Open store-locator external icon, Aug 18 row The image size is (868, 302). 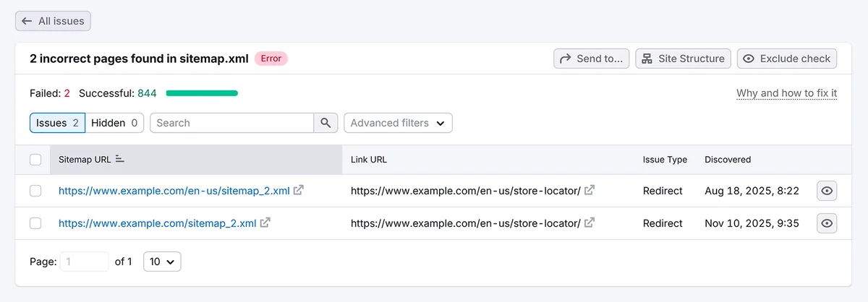pyautogui.click(x=590, y=191)
